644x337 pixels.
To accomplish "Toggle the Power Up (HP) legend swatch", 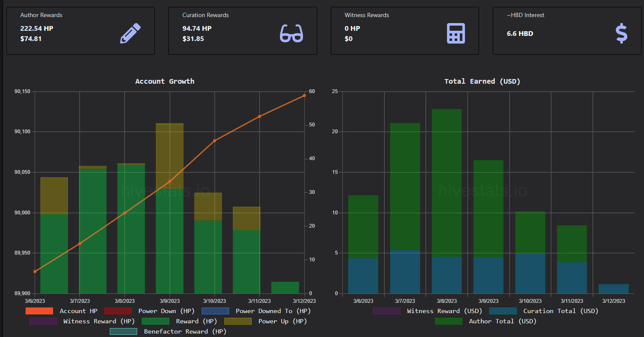I will pyautogui.click(x=238, y=321).
